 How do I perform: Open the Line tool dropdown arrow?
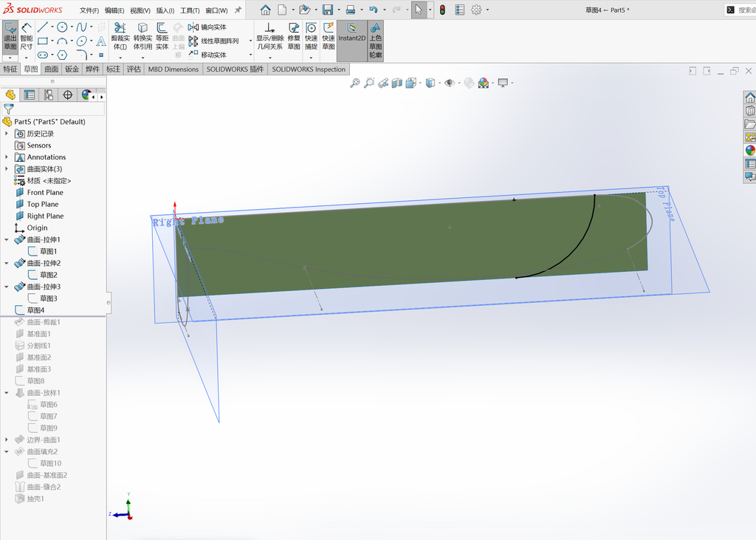click(x=52, y=27)
